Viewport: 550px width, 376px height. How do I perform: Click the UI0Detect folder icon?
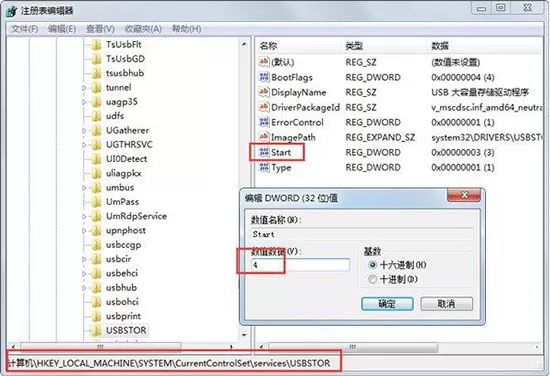[x=96, y=159]
